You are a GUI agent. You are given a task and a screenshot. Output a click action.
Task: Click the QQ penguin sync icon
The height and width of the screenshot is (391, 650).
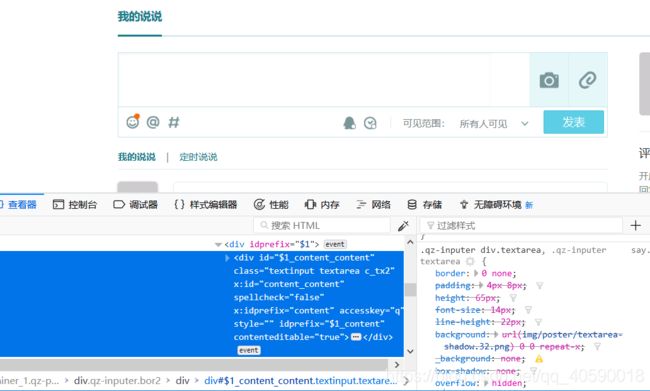(x=349, y=123)
